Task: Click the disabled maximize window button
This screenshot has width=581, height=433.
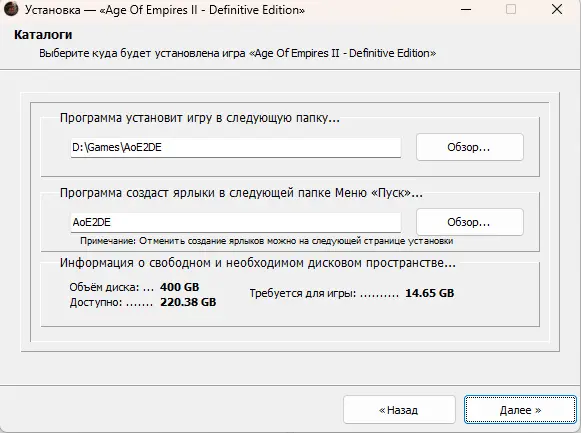Action: 511,9
